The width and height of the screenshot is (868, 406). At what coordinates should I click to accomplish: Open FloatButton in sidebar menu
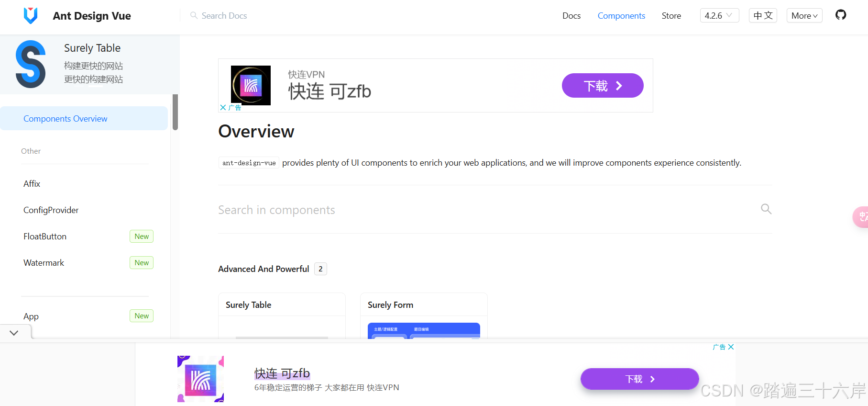(45, 237)
